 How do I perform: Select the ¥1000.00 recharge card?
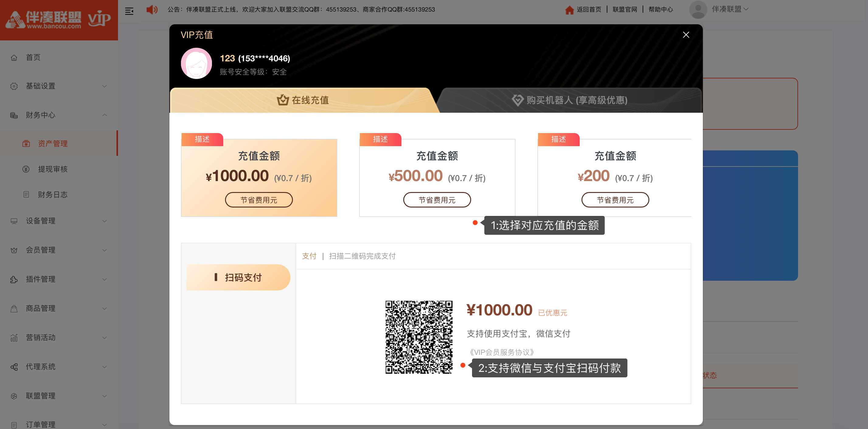259,177
